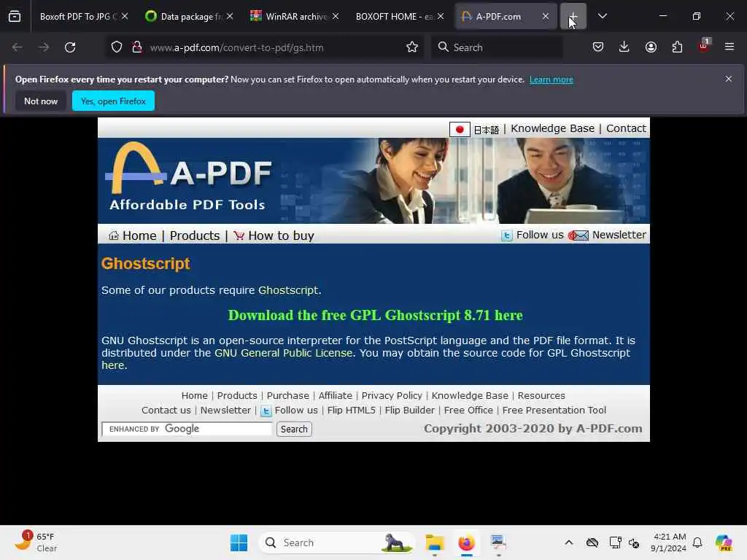
Task: Focus the browser Search box
Action: [497, 47]
